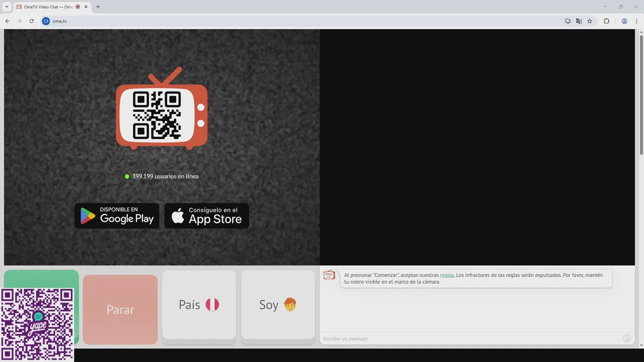Bookmark this page with the star icon
The height and width of the screenshot is (362, 644).
coord(590,21)
